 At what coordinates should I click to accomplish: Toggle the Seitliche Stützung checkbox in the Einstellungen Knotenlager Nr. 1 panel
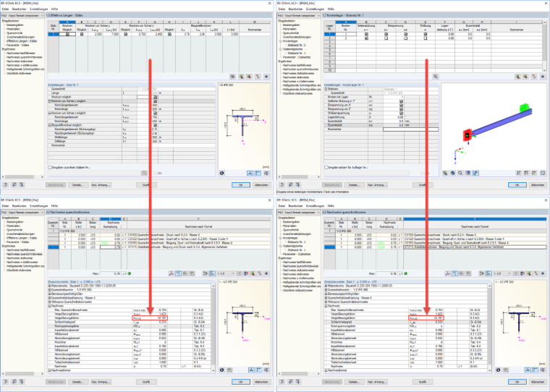pyautogui.click(x=401, y=101)
